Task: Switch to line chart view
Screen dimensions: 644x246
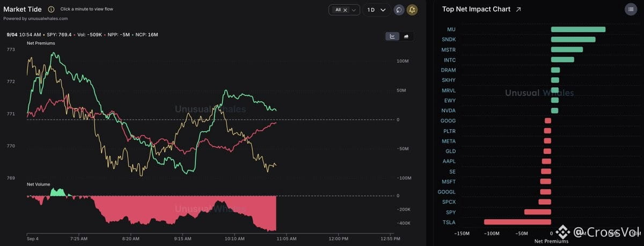Action: point(393,36)
